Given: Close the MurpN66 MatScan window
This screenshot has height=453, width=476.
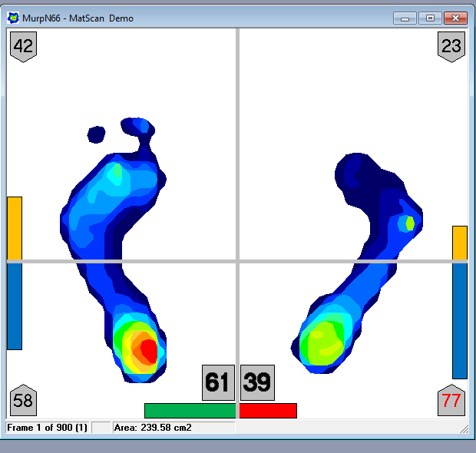Looking at the screenshot, I should pos(455,18).
